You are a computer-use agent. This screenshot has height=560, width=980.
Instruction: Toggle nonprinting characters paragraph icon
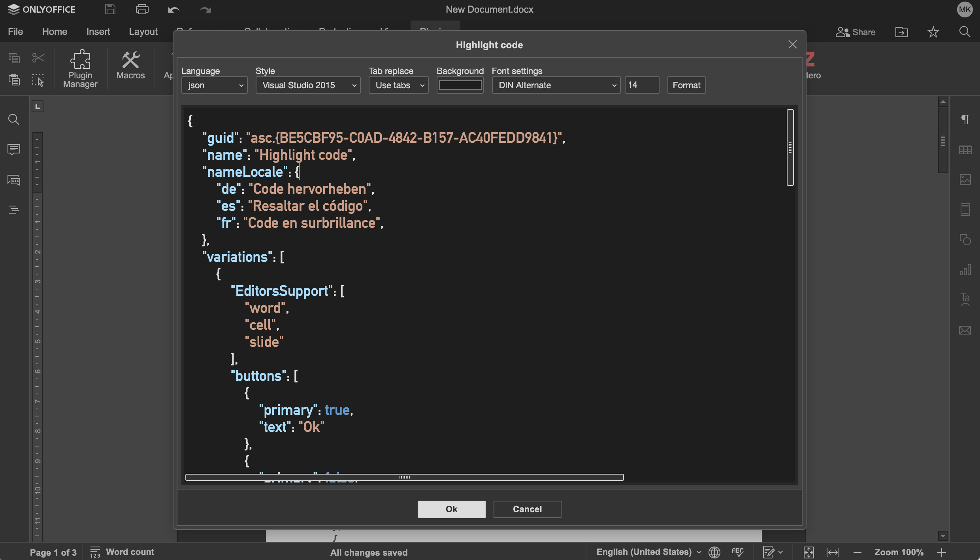965,119
